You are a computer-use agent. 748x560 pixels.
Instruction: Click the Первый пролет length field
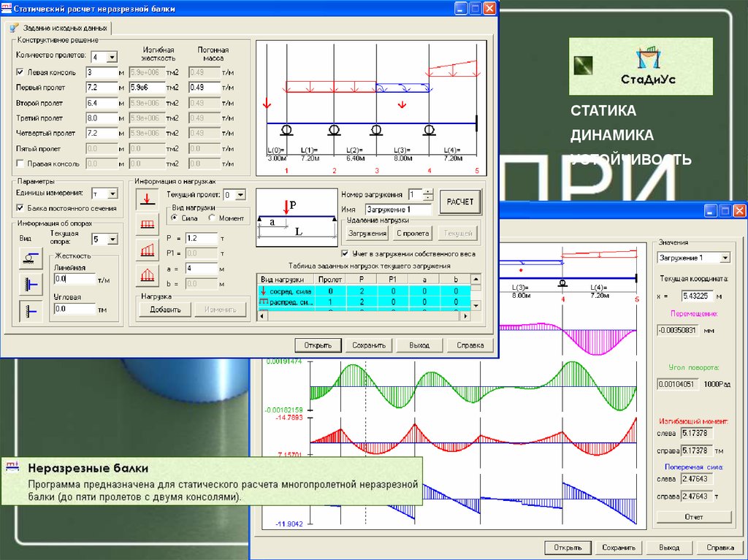coord(102,88)
